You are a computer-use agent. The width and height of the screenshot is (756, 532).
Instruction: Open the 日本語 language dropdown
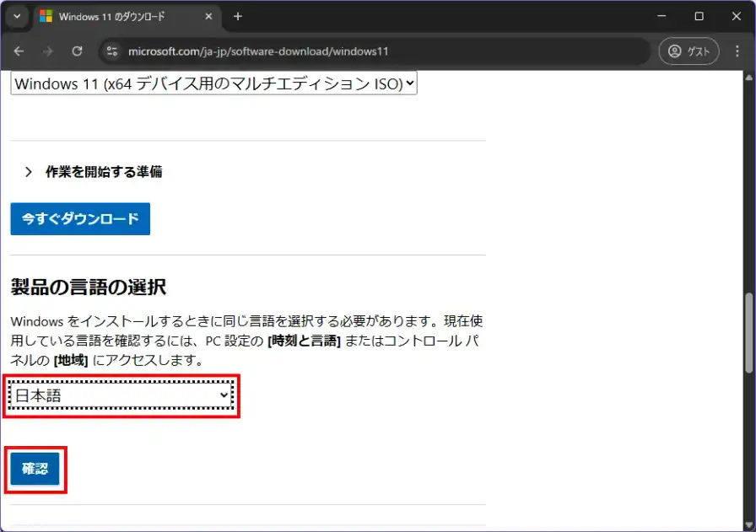pyautogui.click(x=121, y=395)
